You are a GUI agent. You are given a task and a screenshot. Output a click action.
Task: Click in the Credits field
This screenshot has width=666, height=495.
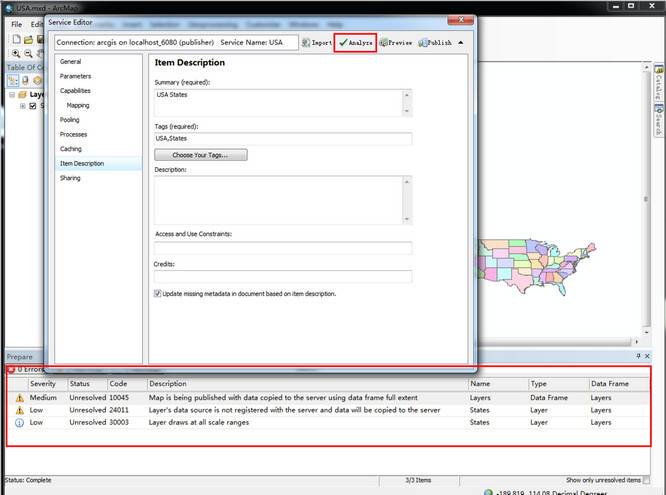(283, 277)
